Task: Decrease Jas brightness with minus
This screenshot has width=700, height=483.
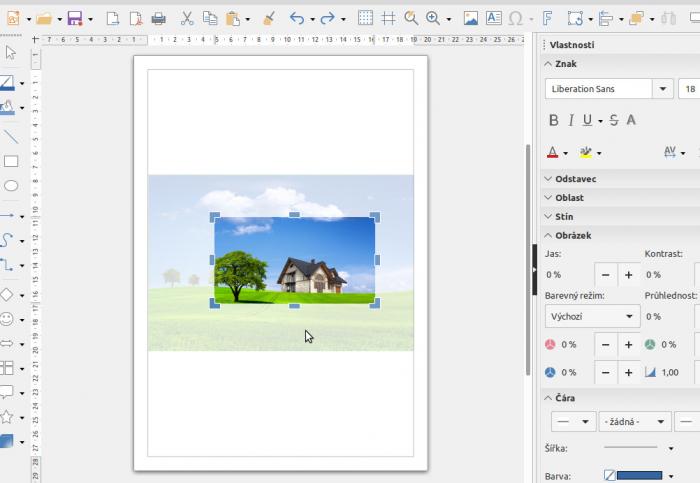Action: click(606, 275)
